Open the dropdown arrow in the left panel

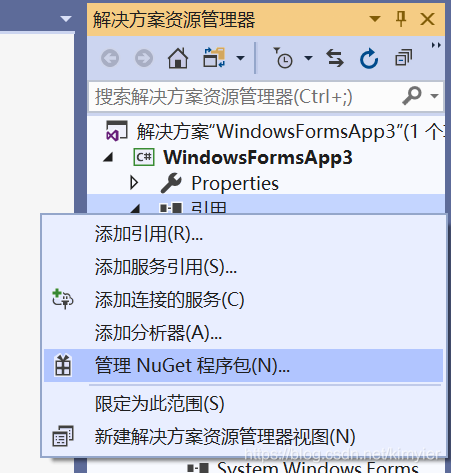click(x=66, y=19)
